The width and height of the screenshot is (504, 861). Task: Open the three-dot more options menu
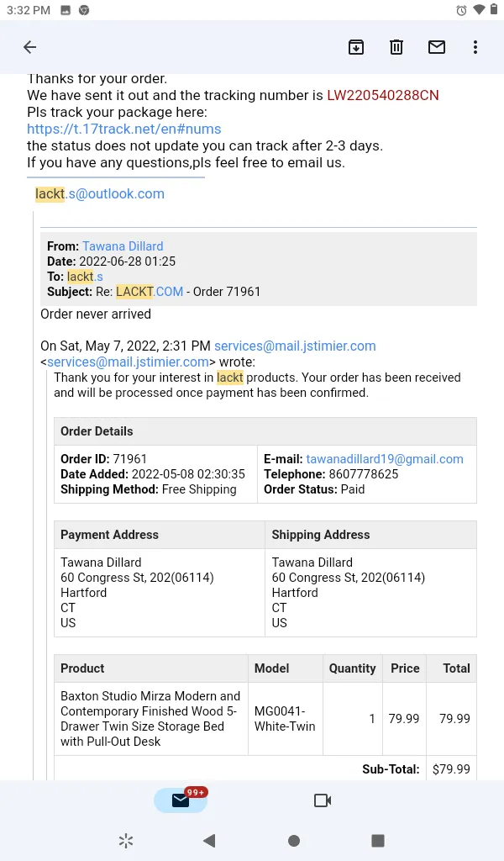coord(475,47)
